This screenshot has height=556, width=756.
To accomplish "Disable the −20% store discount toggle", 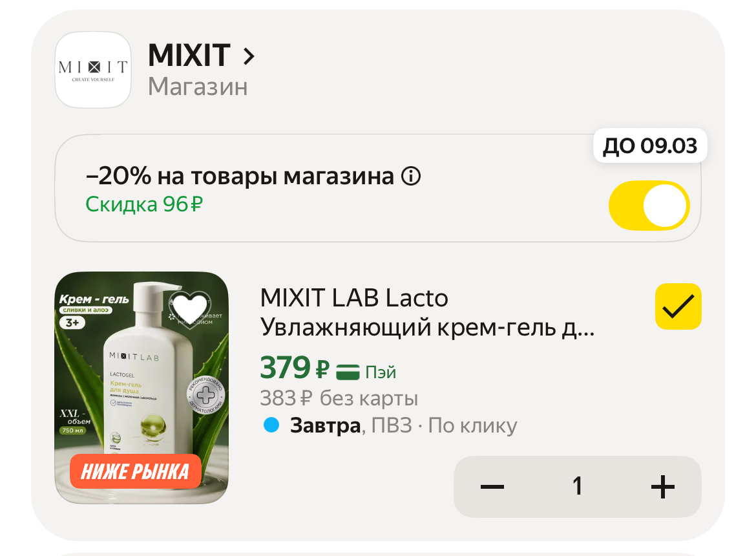I will tap(649, 206).
